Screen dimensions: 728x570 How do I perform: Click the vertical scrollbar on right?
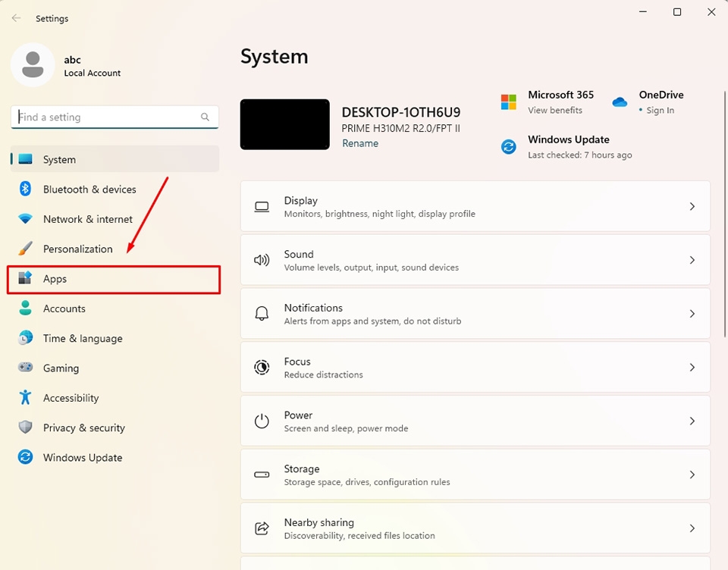click(725, 214)
